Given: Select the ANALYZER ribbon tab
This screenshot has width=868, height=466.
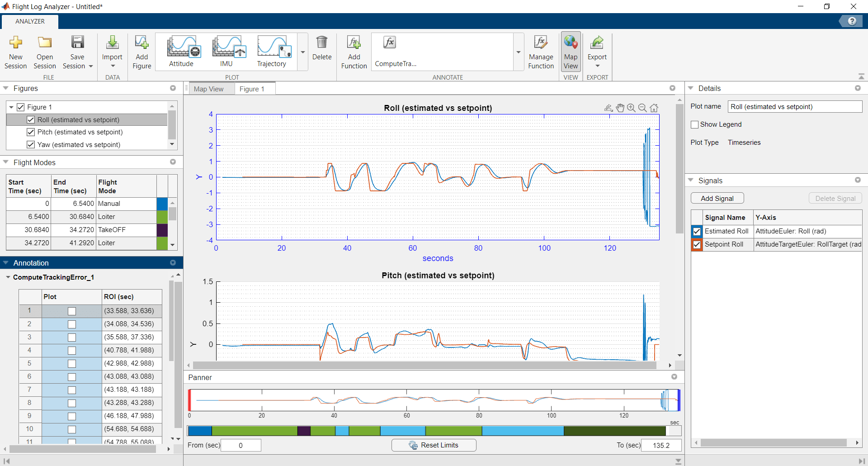Looking at the screenshot, I should (x=30, y=21).
